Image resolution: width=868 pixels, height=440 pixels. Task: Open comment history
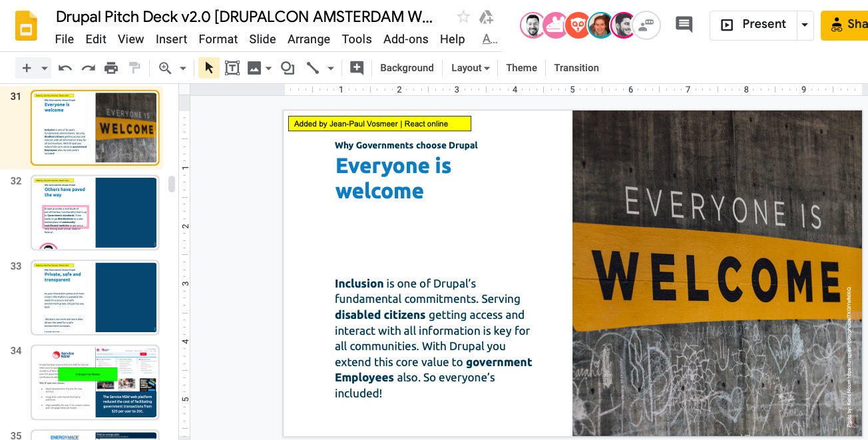[684, 24]
